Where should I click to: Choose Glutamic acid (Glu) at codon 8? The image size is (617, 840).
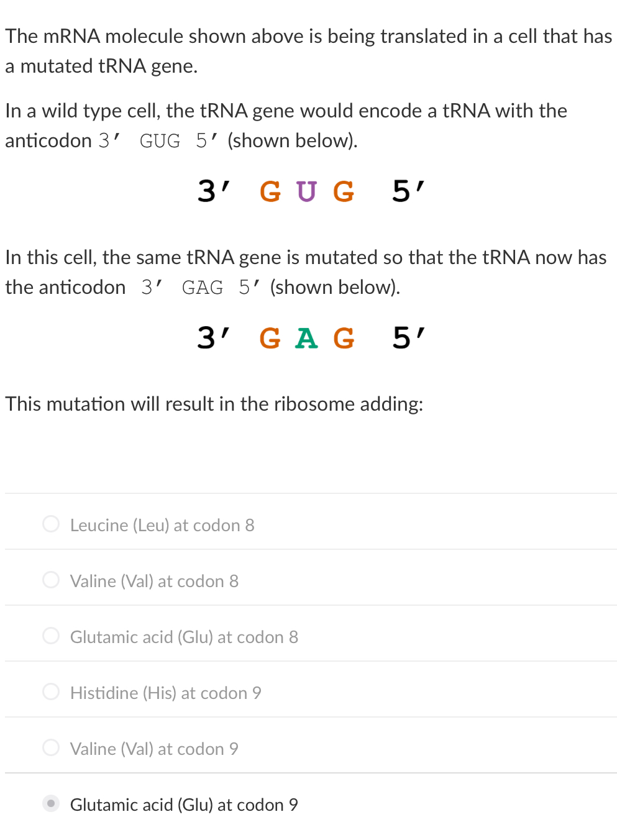pos(51,636)
